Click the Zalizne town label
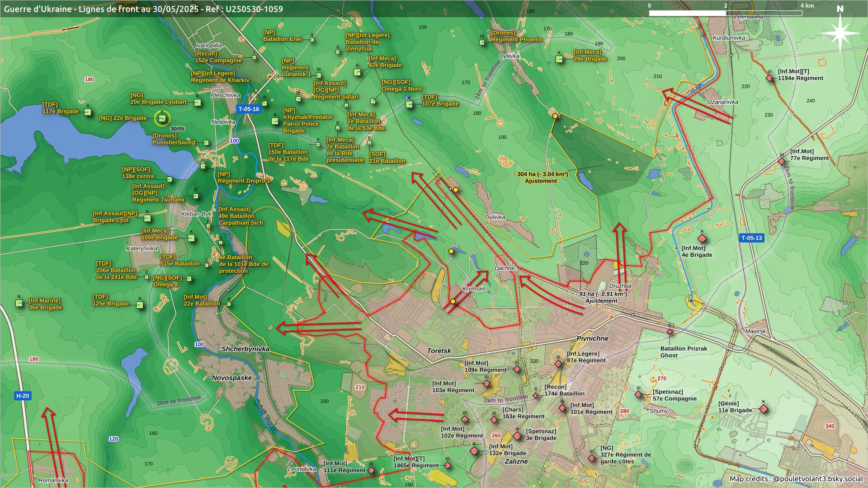 (516, 461)
